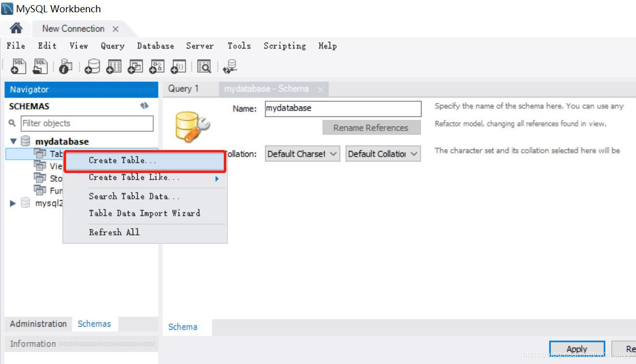The image size is (636, 364).
Task: Click the Navigator panel header
Action: [81, 89]
